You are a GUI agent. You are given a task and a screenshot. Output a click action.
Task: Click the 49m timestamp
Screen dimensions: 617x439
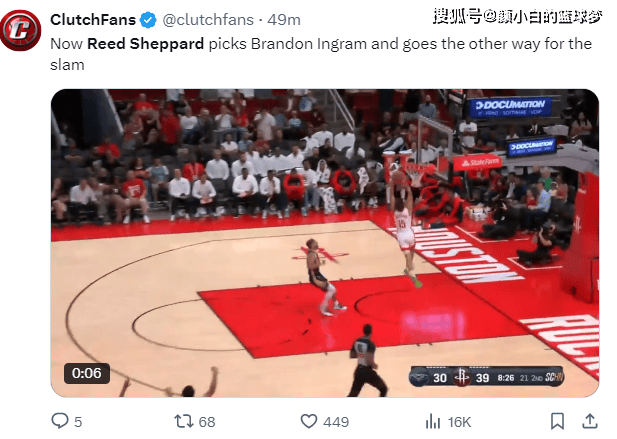pyautogui.click(x=284, y=20)
